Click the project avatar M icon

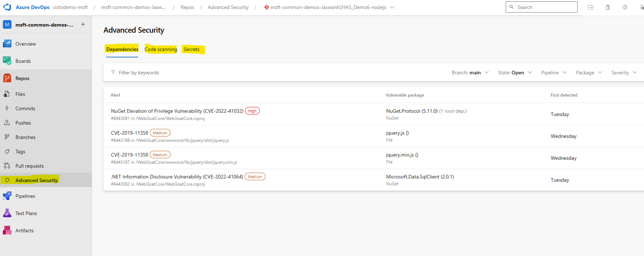[7, 24]
